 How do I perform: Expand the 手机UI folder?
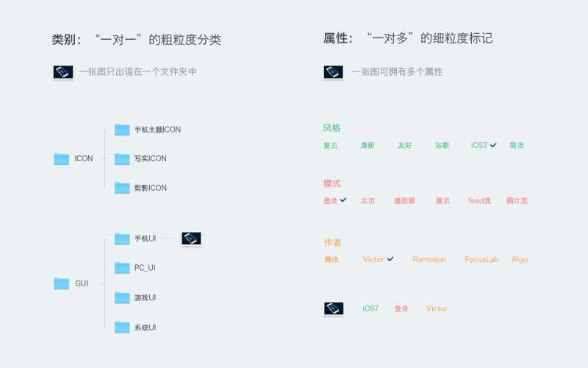coord(122,238)
